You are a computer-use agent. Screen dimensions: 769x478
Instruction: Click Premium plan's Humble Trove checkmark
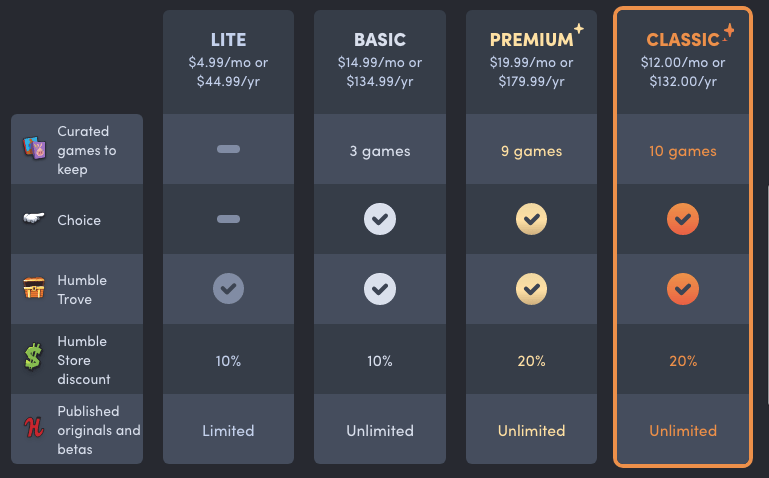(x=532, y=289)
